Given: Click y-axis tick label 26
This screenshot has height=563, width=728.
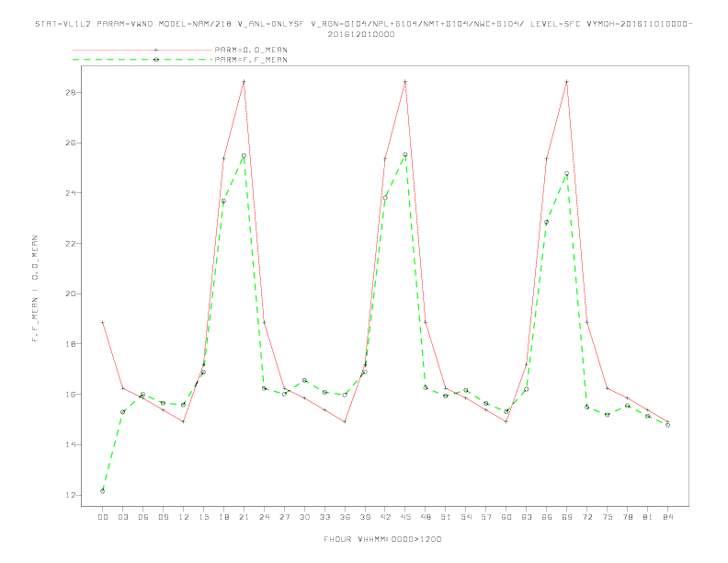Looking at the screenshot, I should (71, 143).
